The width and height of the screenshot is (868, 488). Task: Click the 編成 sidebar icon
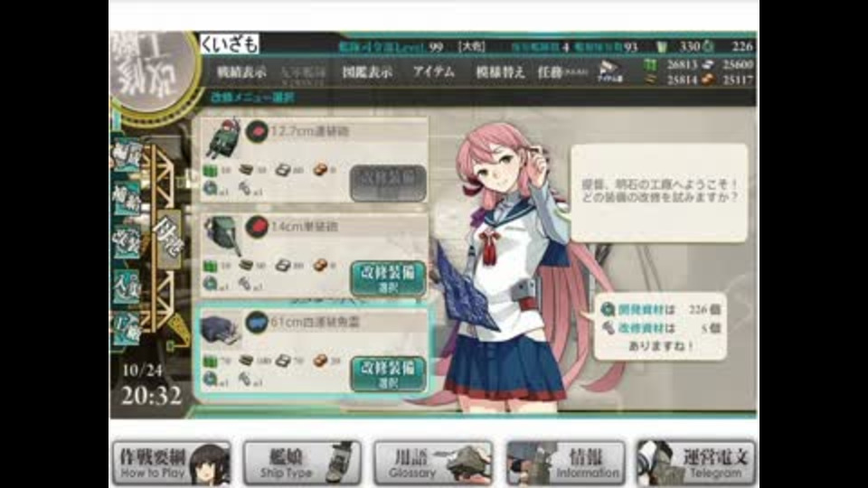127,155
